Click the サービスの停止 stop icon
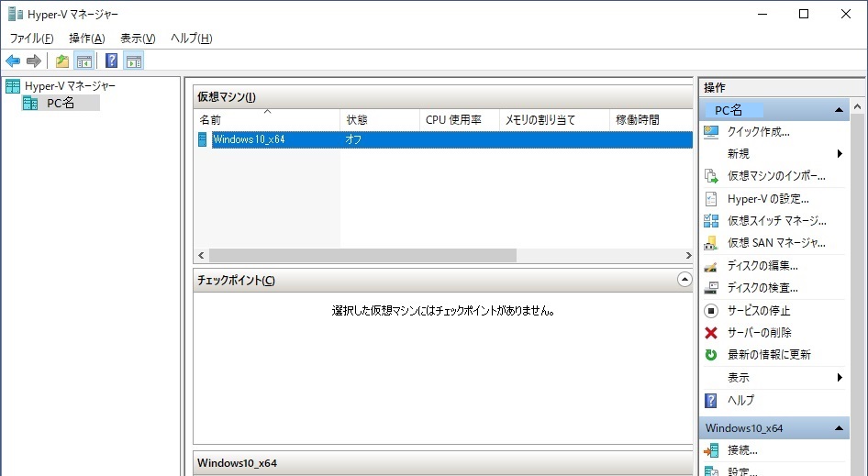Image resolution: width=868 pixels, height=476 pixels. click(x=711, y=311)
